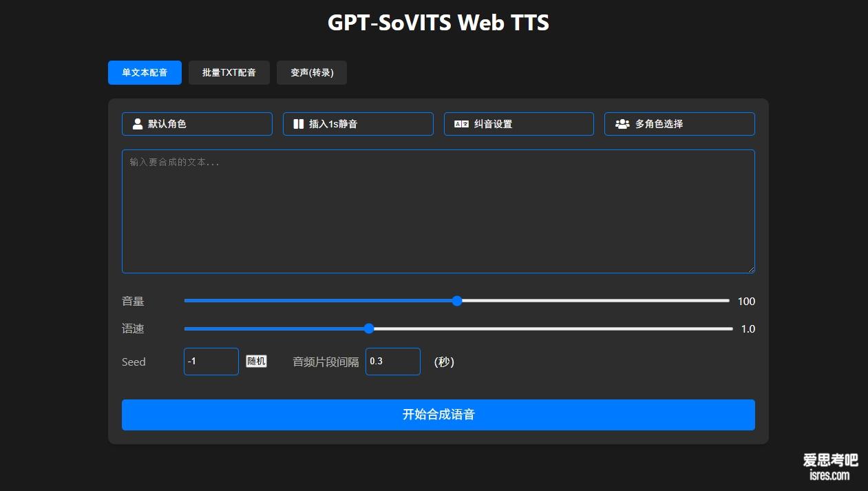Click the 音量 label
This screenshot has width=868, height=491.
[x=133, y=301]
